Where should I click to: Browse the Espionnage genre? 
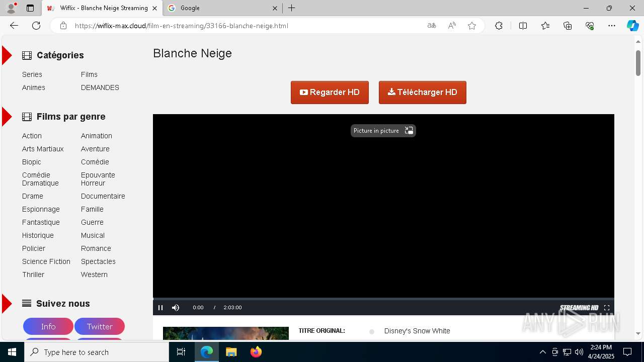coord(41,209)
